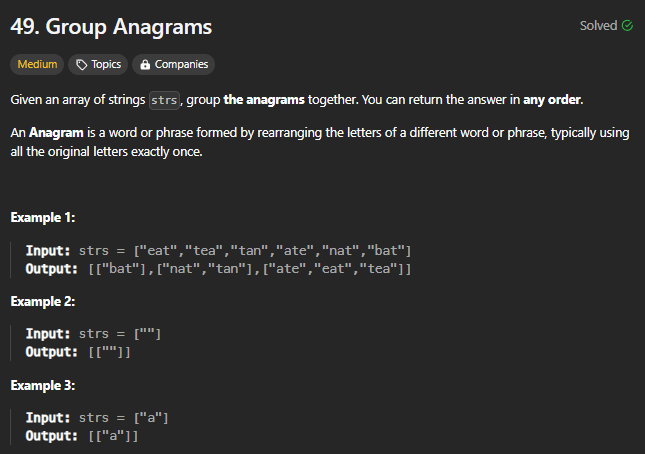Click the green Solved checkmark icon
The height and width of the screenshot is (454, 645).
627,25
